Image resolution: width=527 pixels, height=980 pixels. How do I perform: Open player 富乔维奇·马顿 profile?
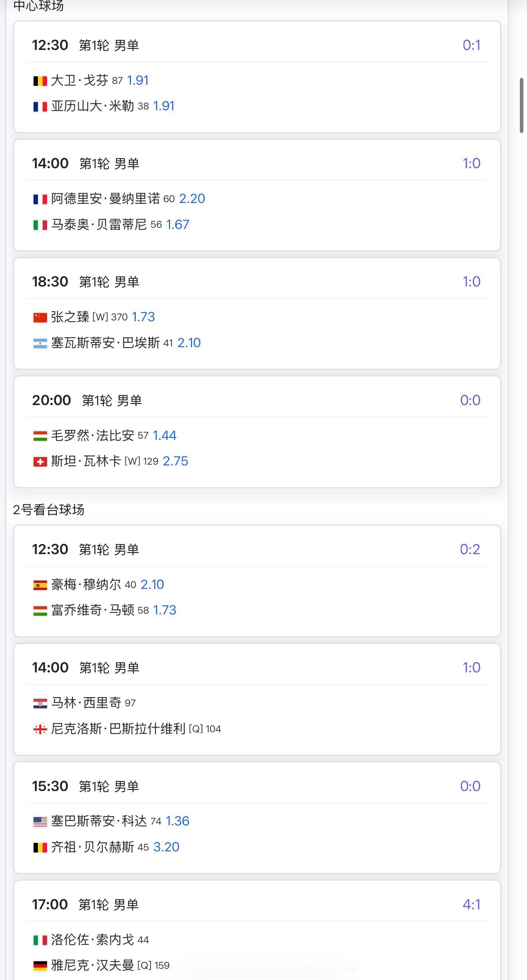[92, 610]
